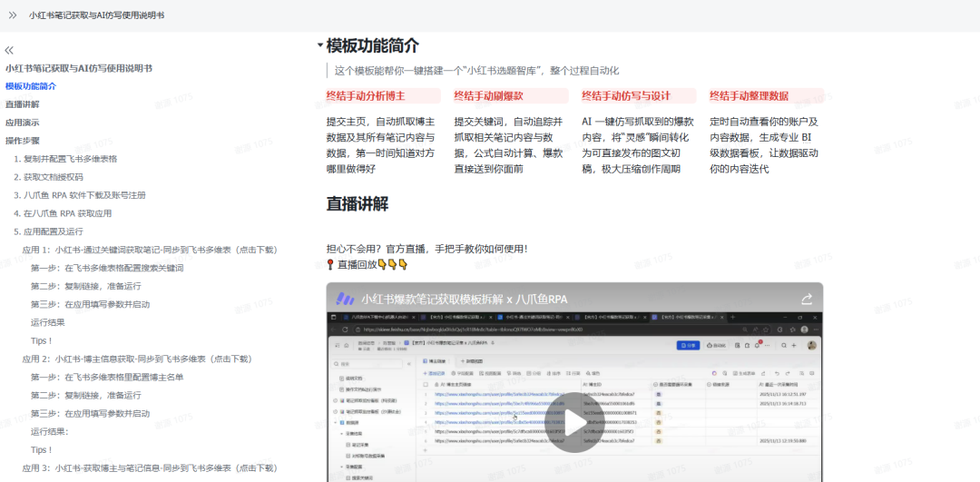Open outline item 1. 复制并配置飞书多维表格
The height and width of the screenshot is (482, 980).
click(65, 159)
